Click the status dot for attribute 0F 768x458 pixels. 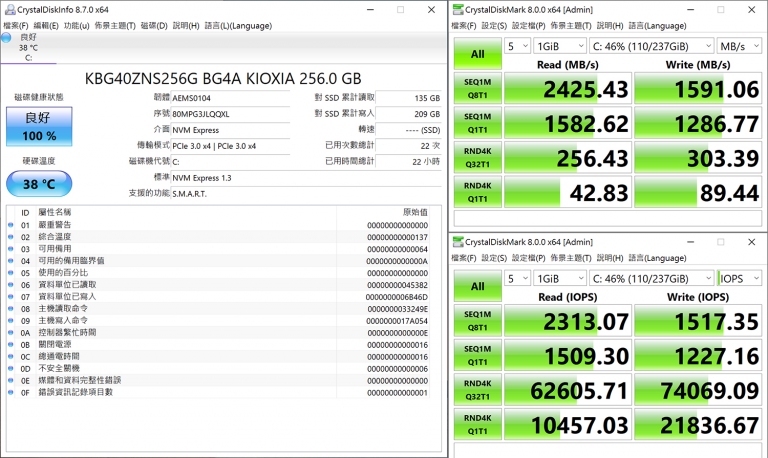point(11,392)
